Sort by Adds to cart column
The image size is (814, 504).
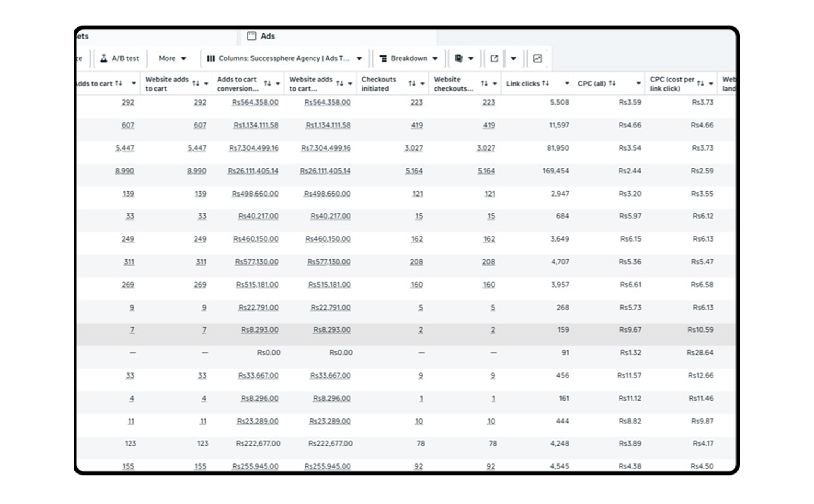(118, 83)
